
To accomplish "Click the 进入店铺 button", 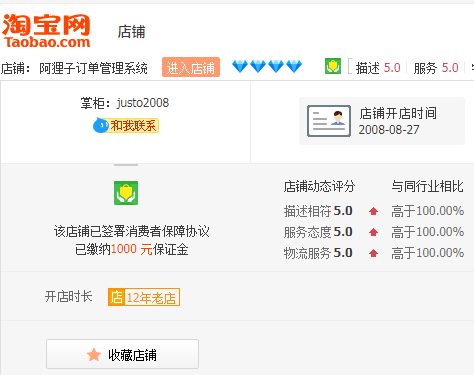I will (191, 67).
